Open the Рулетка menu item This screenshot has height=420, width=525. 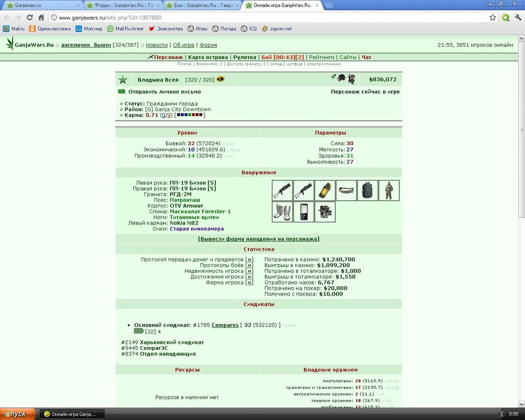click(245, 57)
